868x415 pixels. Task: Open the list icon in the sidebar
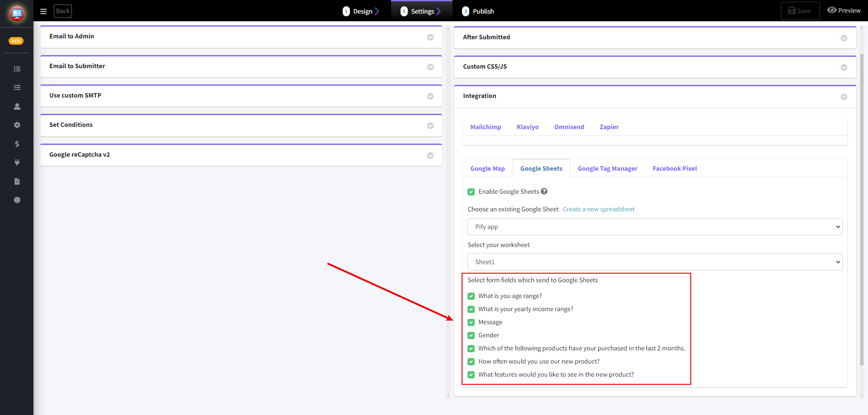point(17,69)
